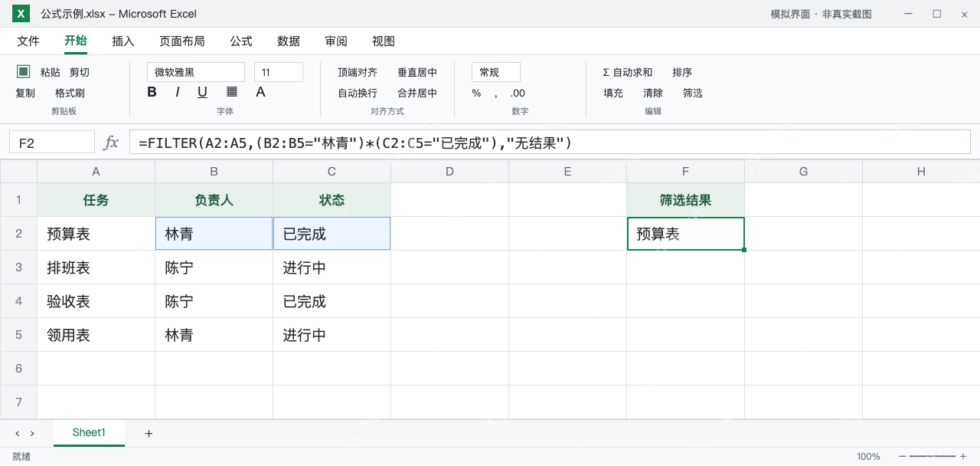Image resolution: width=980 pixels, height=466 pixels.
Task: Go to next sheet with right arrow
Action: pos(32,434)
